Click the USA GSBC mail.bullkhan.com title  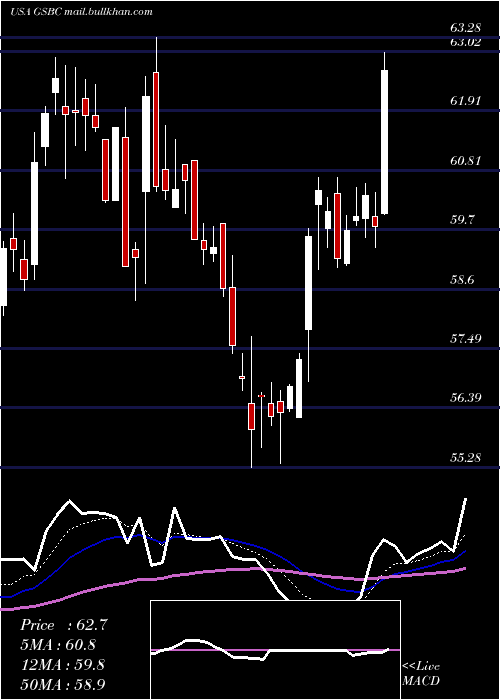[x=81, y=12]
